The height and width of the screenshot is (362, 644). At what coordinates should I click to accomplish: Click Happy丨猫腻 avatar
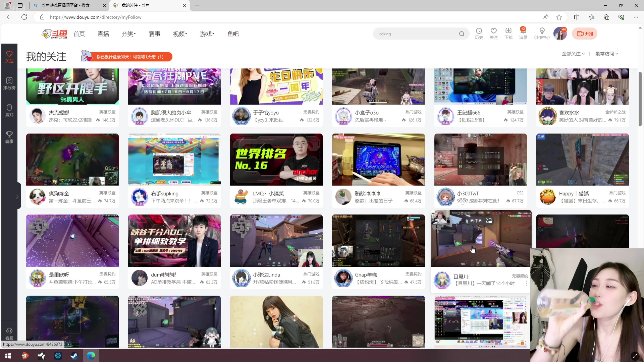click(x=547, y=197)
